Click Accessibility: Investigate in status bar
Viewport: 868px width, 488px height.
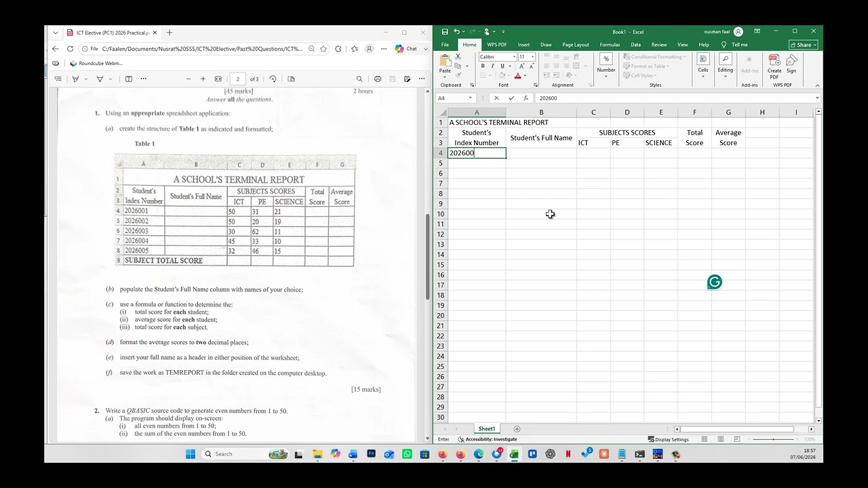click(x=488, y=439)
